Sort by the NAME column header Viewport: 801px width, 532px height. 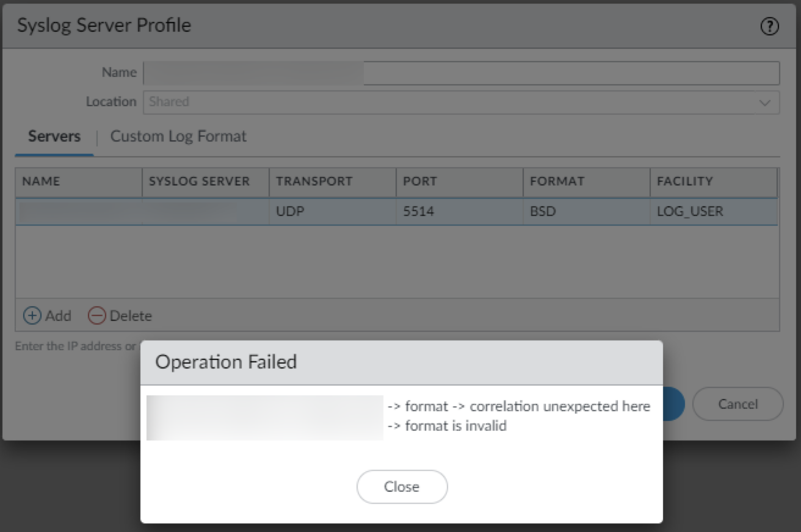[78, 182]
